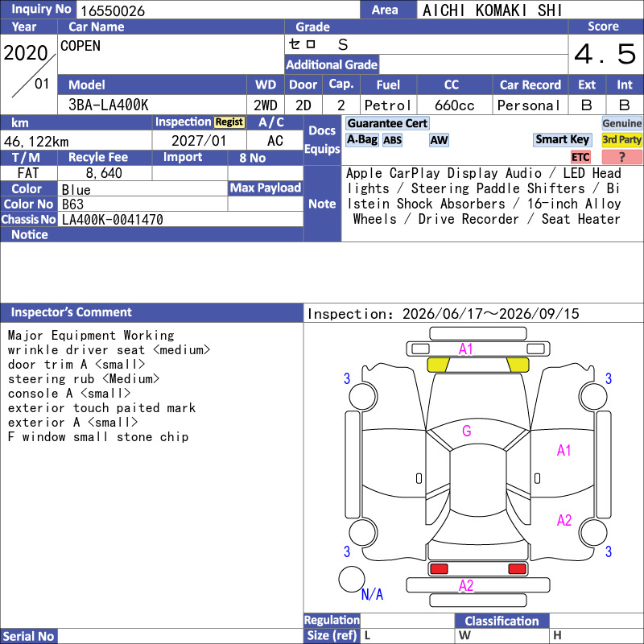Click the ETC badge
The image size is (644, 644).
pyautogui.click(x=580, y=157)
